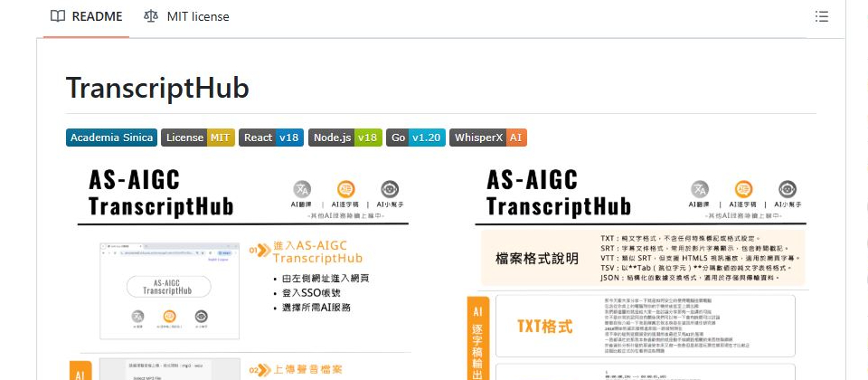Screen dimensions: 868x380
Task: Click the WhisperX AI badge
Action: click(487, 138)
